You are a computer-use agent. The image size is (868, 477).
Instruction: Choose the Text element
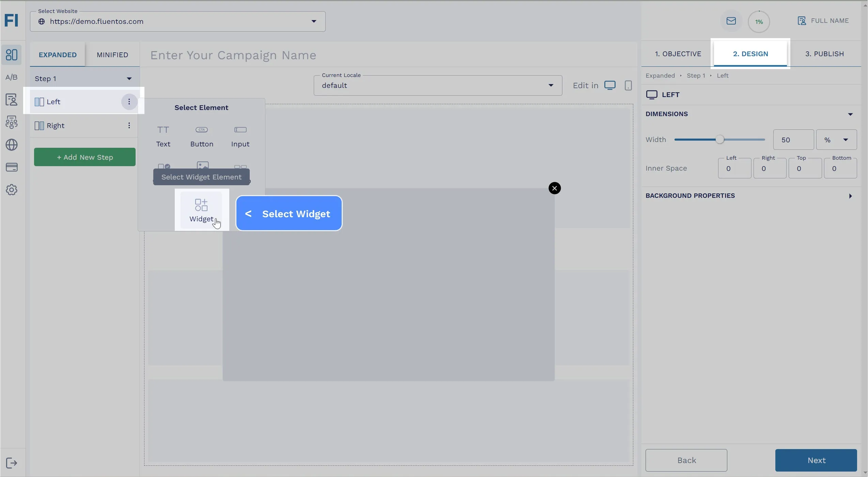pos(163,137)
